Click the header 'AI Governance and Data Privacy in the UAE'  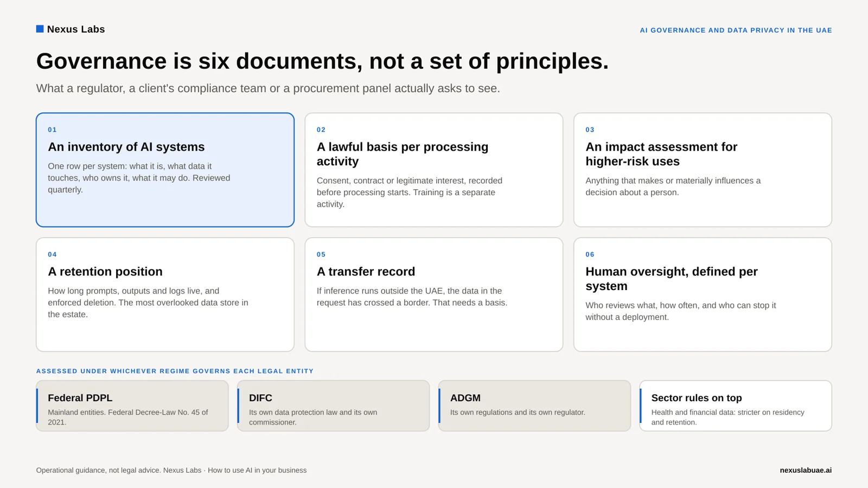point(736,30)
